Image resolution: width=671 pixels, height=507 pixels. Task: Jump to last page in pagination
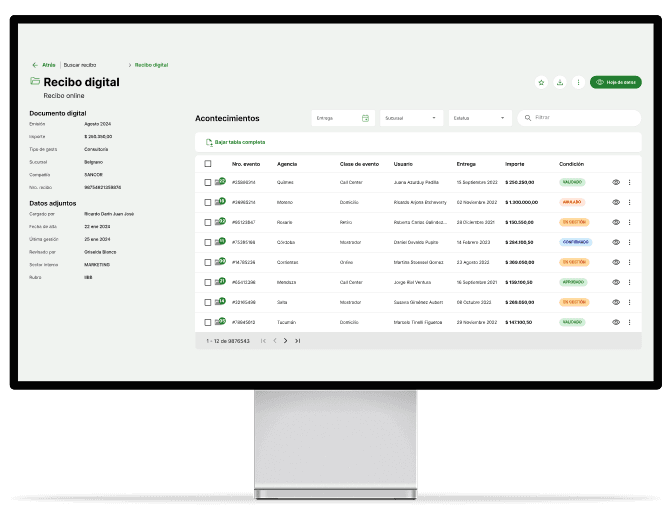pos(297,341)
